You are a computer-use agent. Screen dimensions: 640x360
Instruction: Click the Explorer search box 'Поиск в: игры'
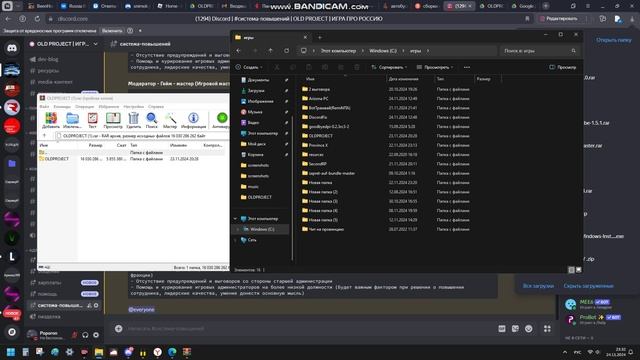[540, 51]
